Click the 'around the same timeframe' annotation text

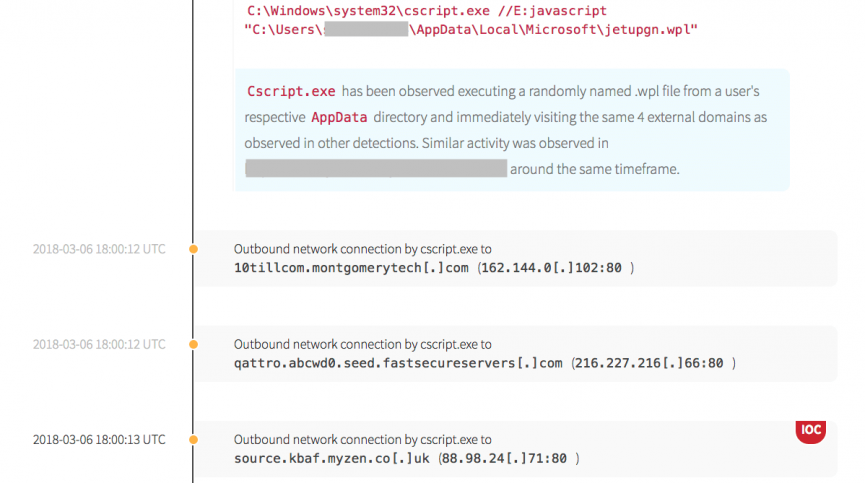(x=594, y=169)
